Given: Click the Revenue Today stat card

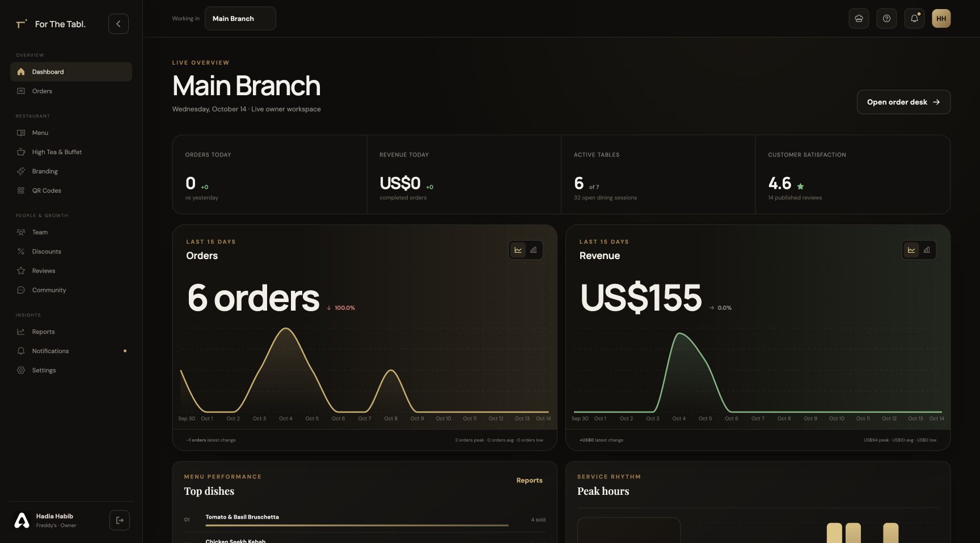Looking at the screenshot, I should [x=464, y=175].
